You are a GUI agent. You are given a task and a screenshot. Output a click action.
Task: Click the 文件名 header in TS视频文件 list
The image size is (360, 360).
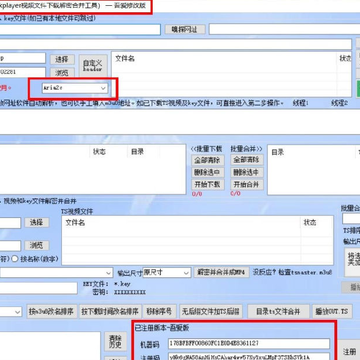[75, 222]
